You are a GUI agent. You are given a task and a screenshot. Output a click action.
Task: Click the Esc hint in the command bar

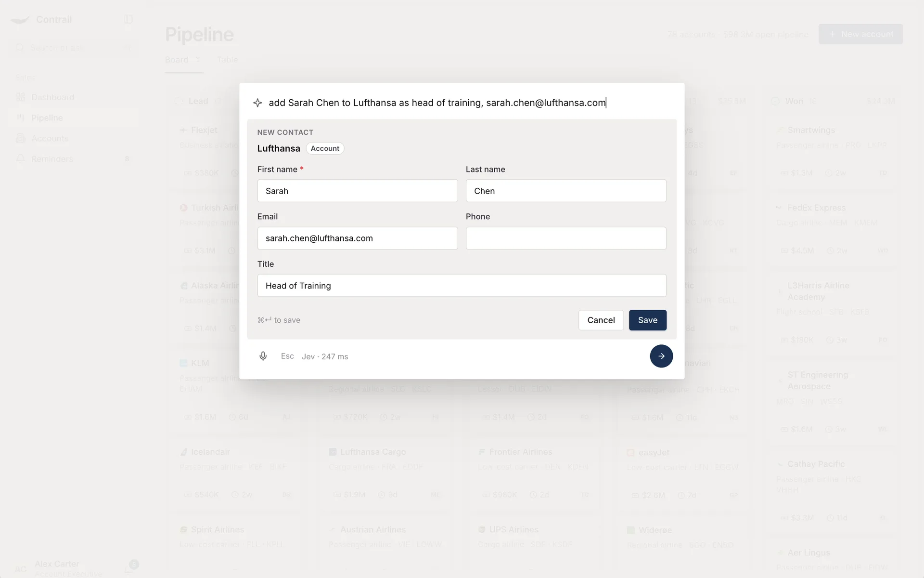(x=287, y=356)
